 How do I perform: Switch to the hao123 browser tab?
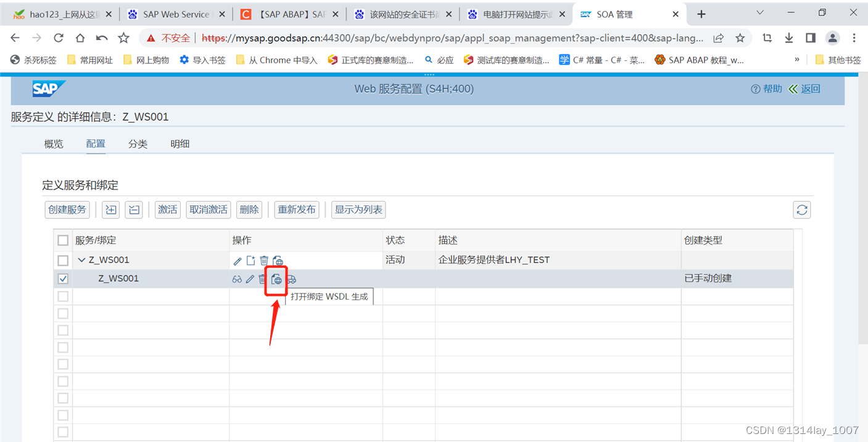[x=62, y=14]
